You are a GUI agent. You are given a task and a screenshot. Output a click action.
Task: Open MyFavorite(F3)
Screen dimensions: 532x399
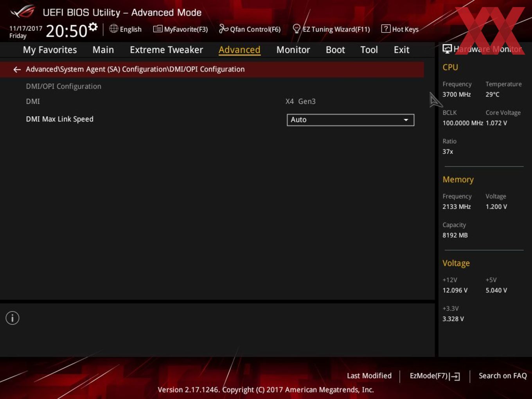pos(180,29)
